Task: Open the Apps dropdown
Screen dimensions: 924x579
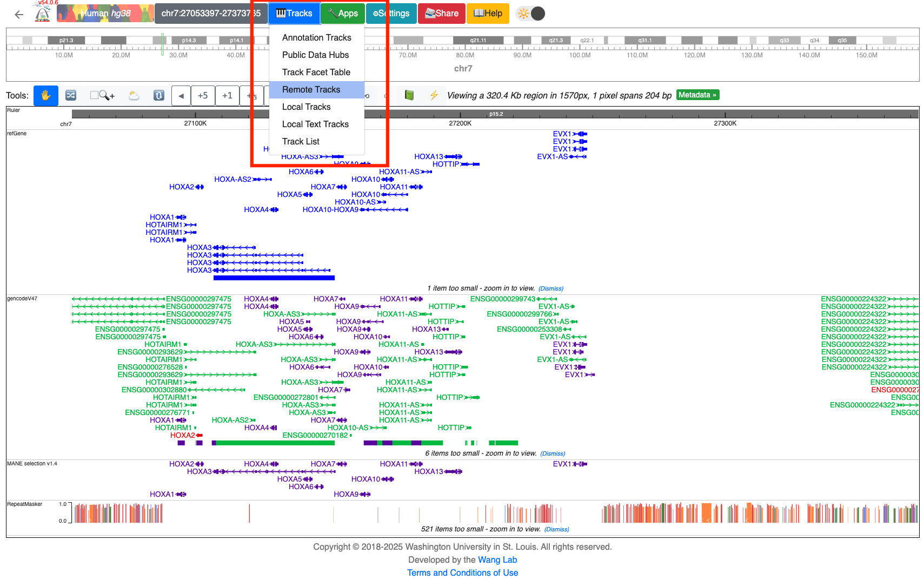Action: [x=342, y=14]
